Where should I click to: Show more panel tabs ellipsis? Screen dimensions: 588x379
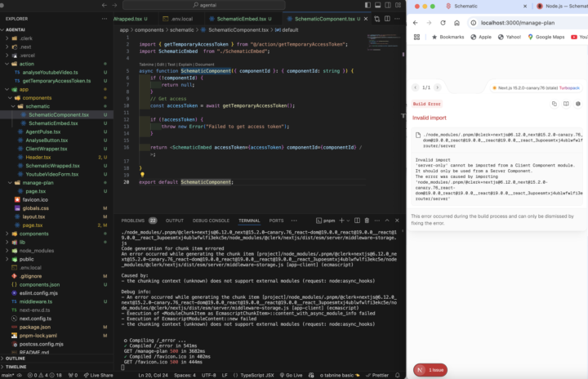coord(294,221)
